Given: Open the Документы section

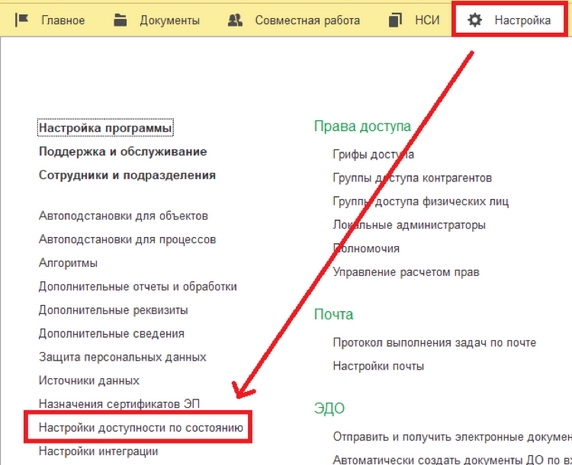Looking at the screenshot, I should coord(170,20).
